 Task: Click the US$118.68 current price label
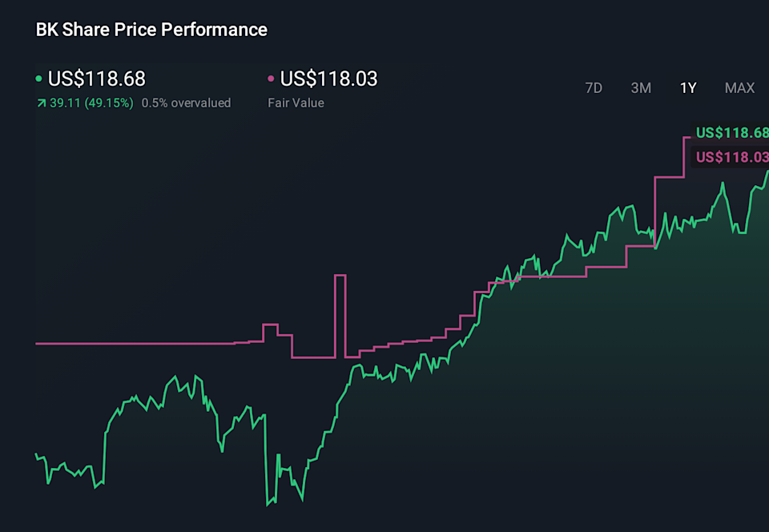(96, 79)
